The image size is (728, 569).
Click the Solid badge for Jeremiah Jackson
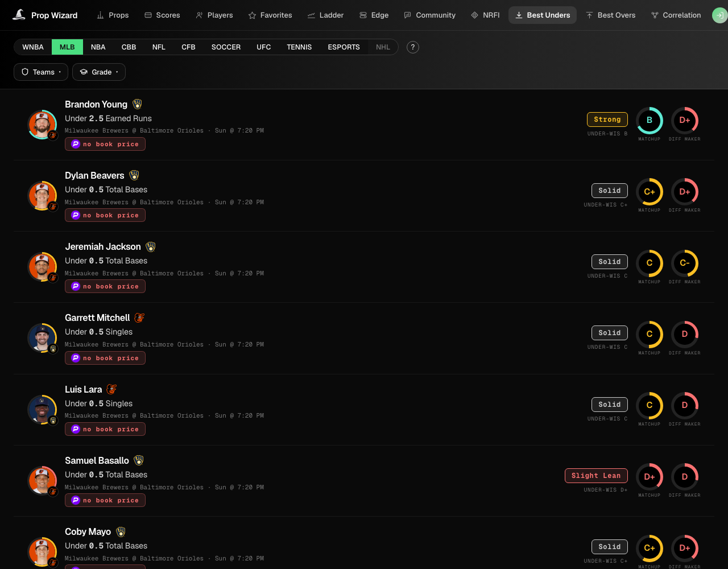click(x=610, y=262)
